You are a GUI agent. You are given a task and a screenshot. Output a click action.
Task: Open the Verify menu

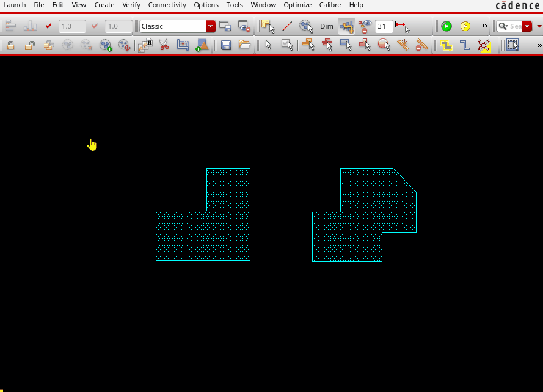click(x=131, y=5)
